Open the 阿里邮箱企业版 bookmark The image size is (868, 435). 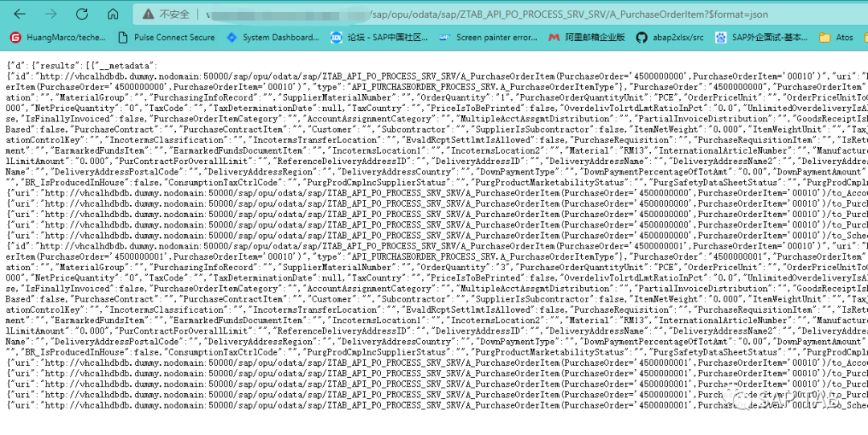coord(587,38)
